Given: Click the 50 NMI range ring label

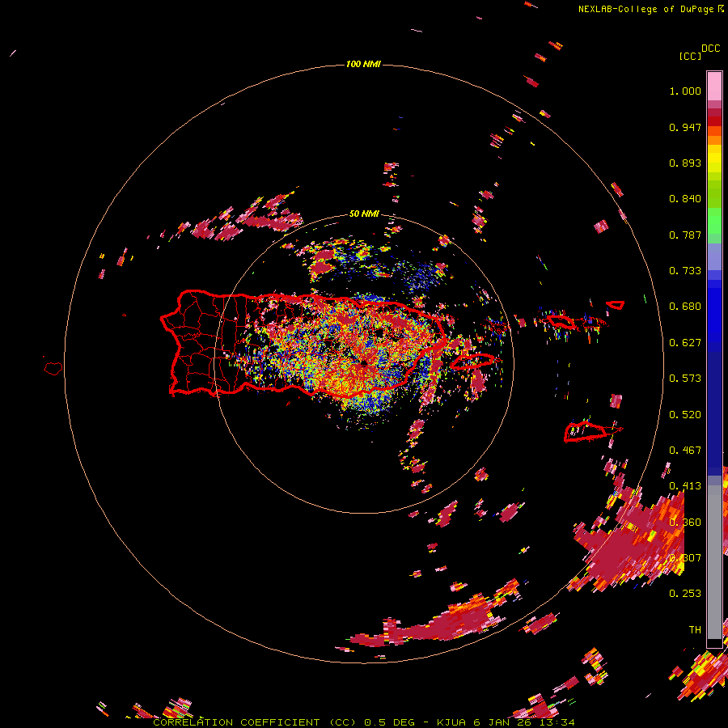Looking at the screenshot, I should coord(364,214).
